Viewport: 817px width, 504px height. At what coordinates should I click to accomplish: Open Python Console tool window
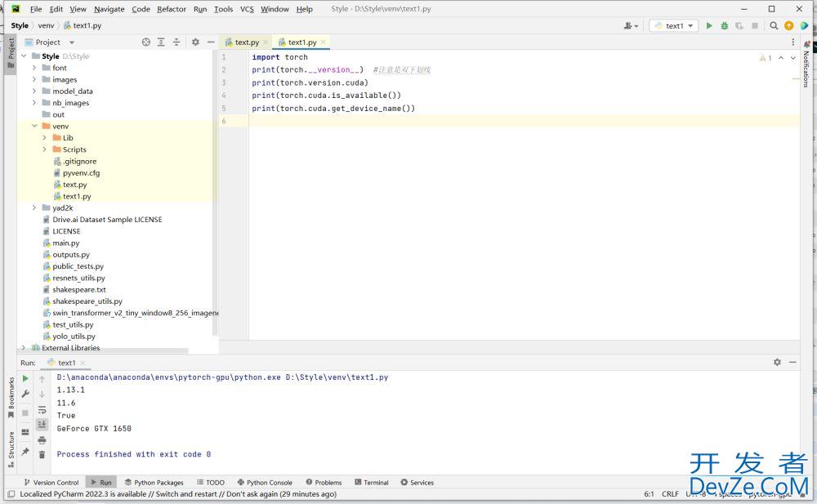pyautogui.click(x=265, y=483)
